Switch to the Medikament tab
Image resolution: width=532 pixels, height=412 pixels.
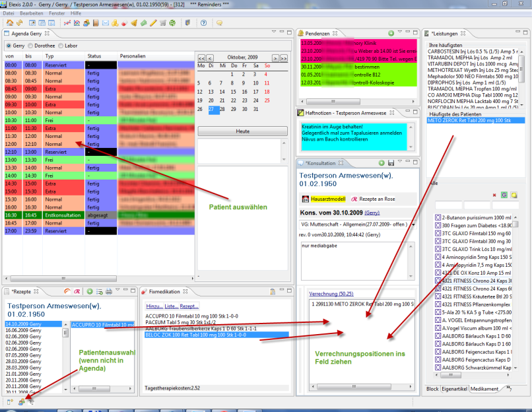tap(484, 389)
